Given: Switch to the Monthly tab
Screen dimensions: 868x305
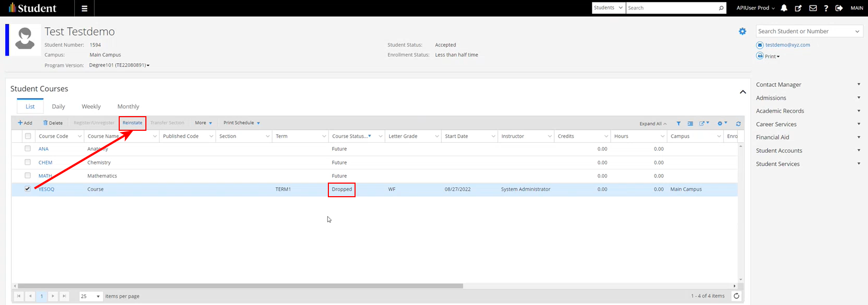Looking at the screenshot, I should pos(128,106).
